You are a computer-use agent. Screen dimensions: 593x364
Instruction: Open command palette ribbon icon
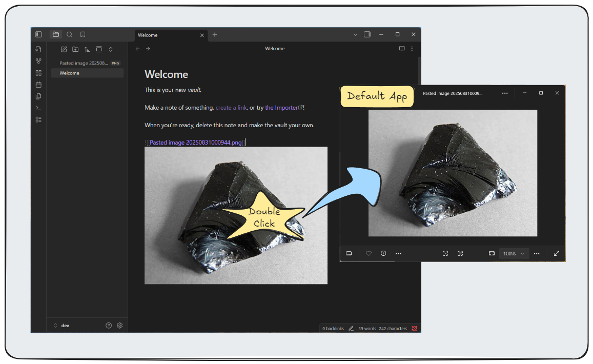[x=38, y=108]
